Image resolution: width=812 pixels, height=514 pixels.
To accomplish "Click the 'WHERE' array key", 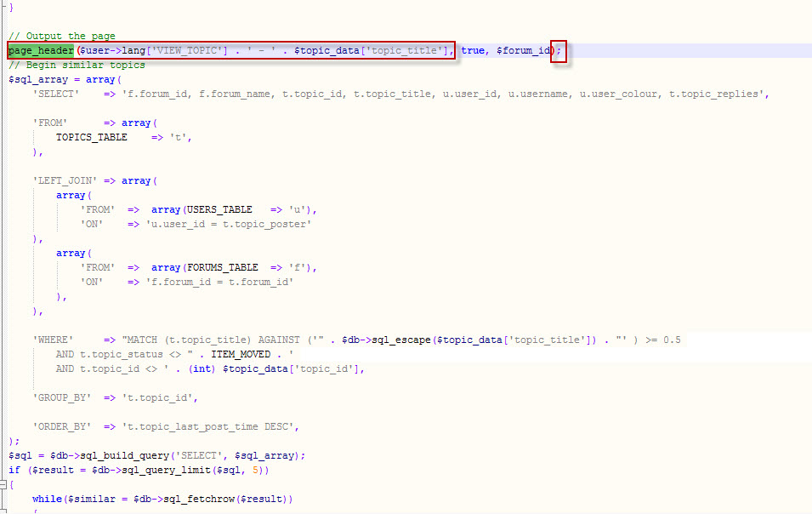I will pyautogui.click(x=53, y=340).
